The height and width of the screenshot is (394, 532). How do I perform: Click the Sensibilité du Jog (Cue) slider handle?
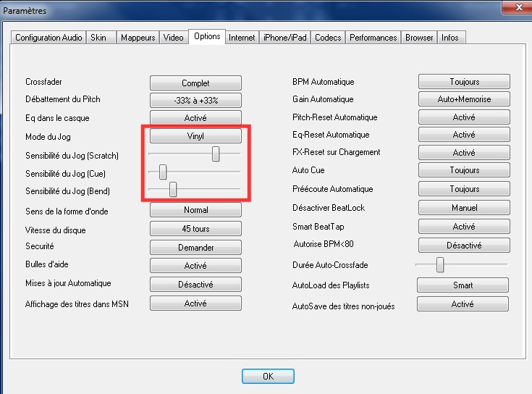click(163, 172)
